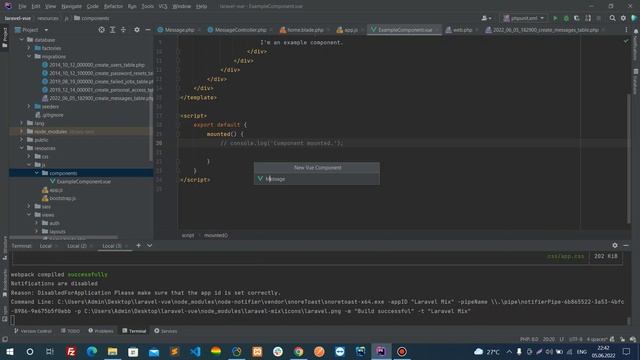Open FileZilla from the taskbar
The width and height of the screenshot is (640, 360).
(71, 351)
